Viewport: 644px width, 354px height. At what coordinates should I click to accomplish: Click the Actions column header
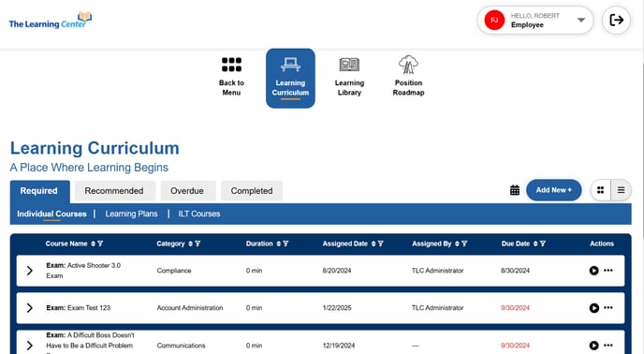tap(602, 243)
